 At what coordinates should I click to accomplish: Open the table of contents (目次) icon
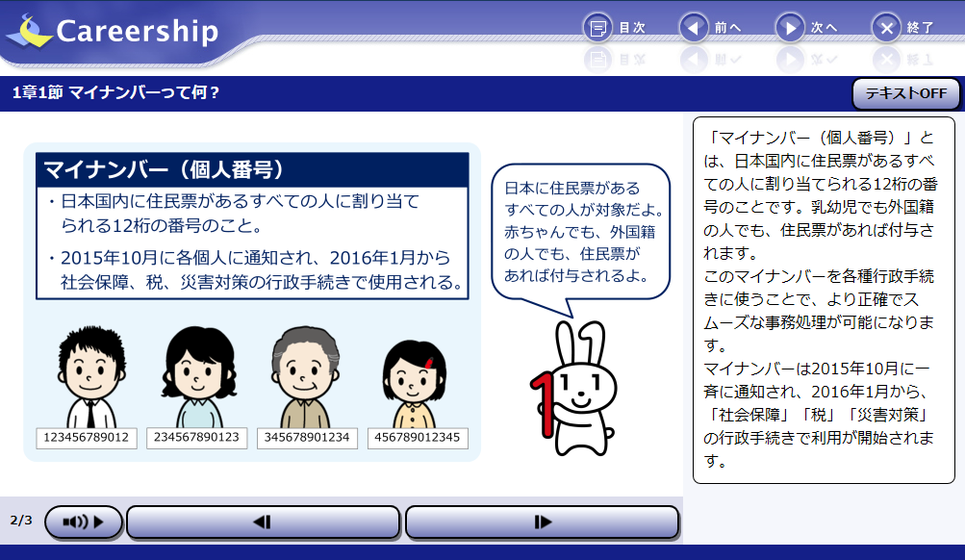point(597,28)
